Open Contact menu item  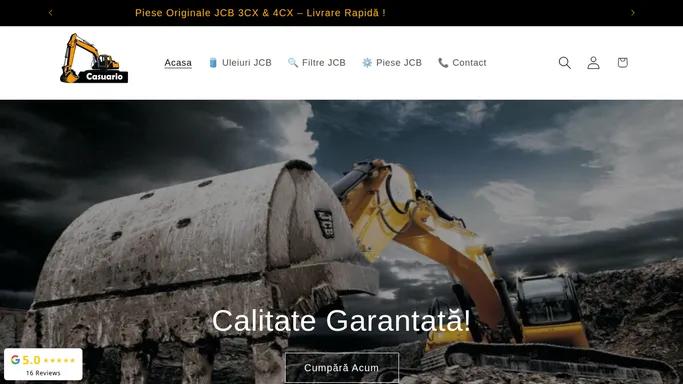(x=462, y=63)
